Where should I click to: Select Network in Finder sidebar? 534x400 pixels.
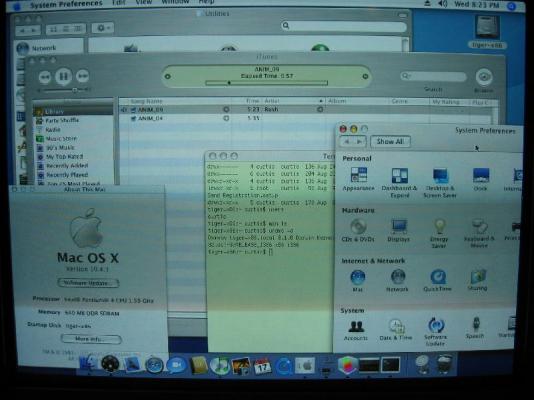pos(49,48)
